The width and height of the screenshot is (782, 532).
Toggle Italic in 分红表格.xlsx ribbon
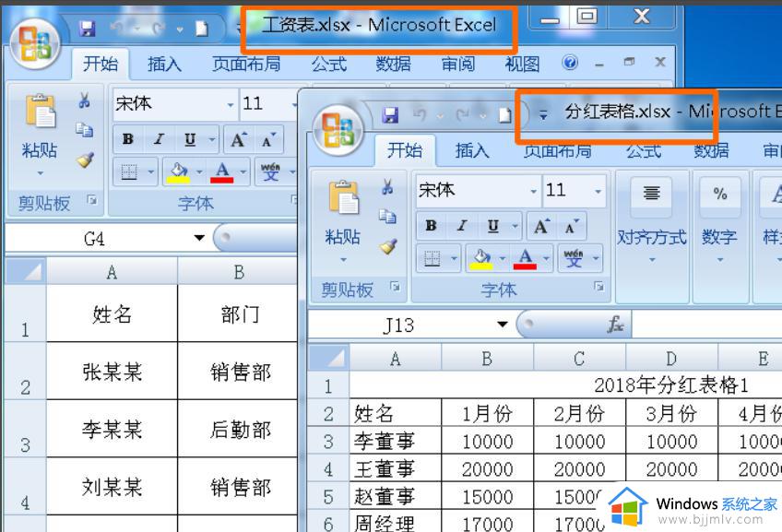click(x=462, y=226)
